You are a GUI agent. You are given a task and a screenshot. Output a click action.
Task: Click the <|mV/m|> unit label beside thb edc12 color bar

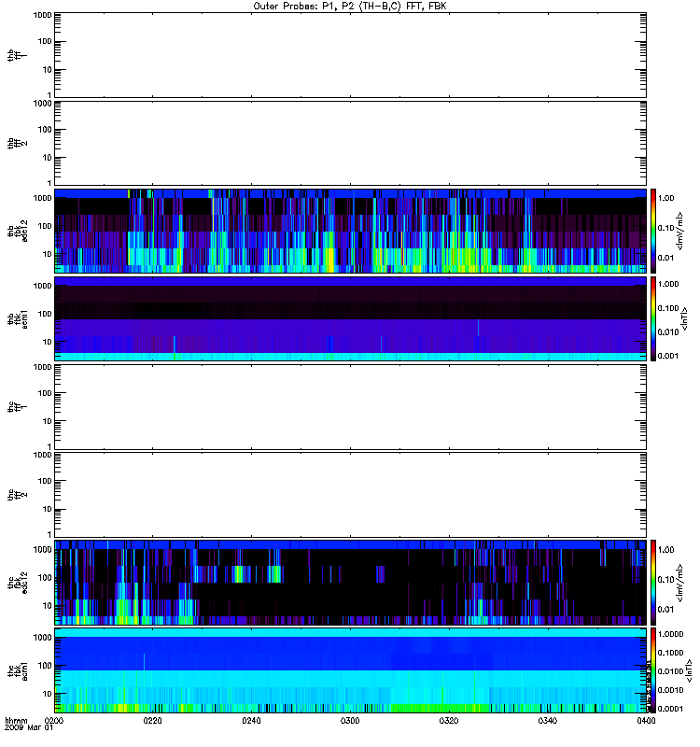680,231
